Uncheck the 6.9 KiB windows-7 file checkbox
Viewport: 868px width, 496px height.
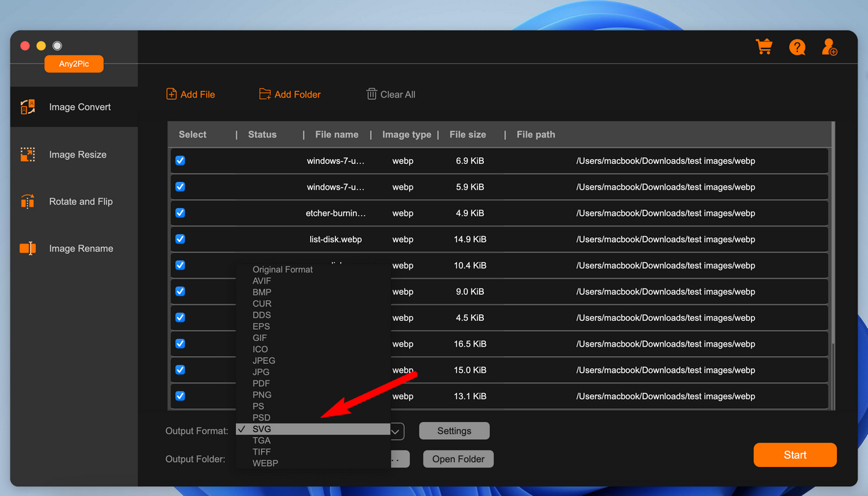pyautogui.click(x=180, y=160)
